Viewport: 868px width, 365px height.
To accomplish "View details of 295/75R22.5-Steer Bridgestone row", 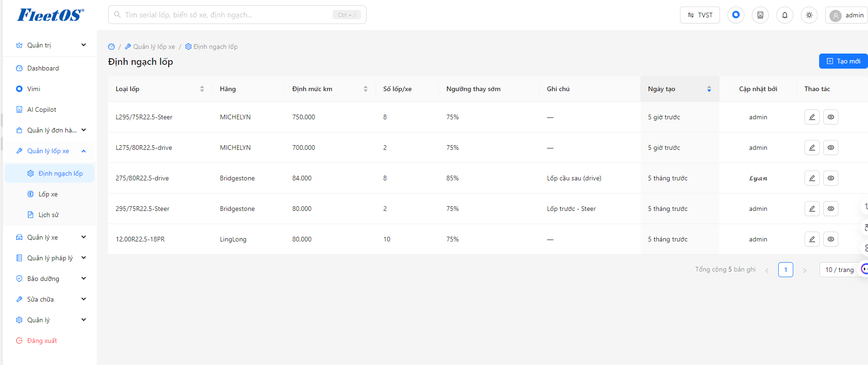I will click(831, 209).
